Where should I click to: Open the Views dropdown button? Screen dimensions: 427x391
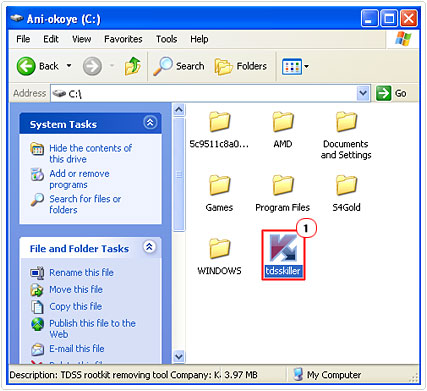click(x=295, y=66)
